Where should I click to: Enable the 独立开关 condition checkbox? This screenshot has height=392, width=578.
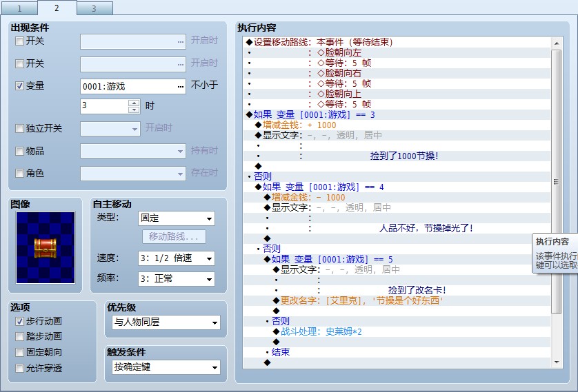click(x=19, y=128)
